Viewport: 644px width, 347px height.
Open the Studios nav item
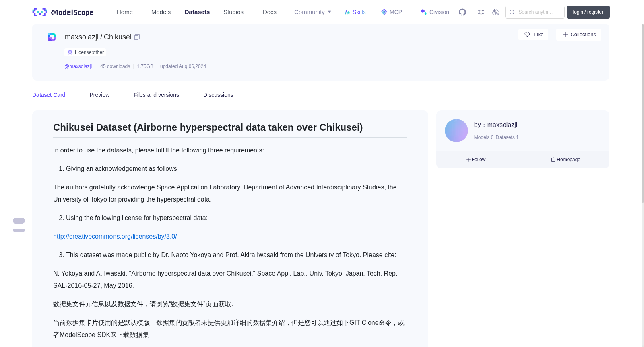tap(233, 12)
